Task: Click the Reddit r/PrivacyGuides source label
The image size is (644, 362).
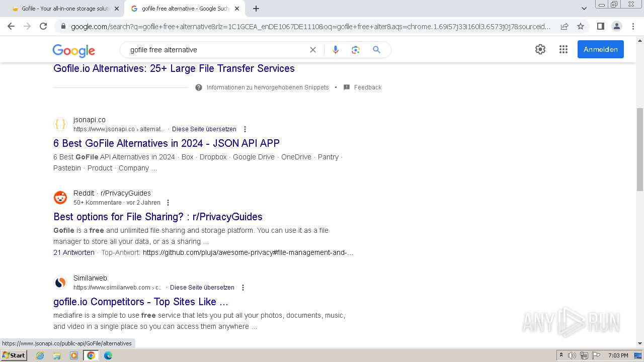Action: coord(112,193)
